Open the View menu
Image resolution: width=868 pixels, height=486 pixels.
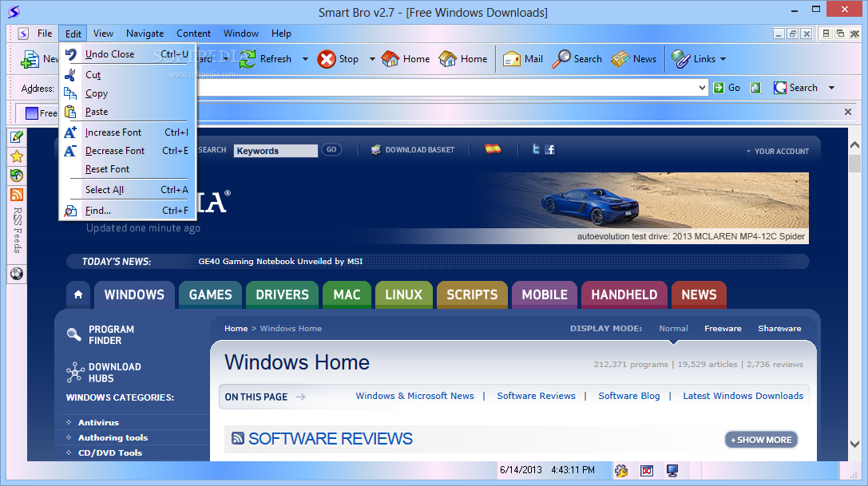click(x=103, y=34)
